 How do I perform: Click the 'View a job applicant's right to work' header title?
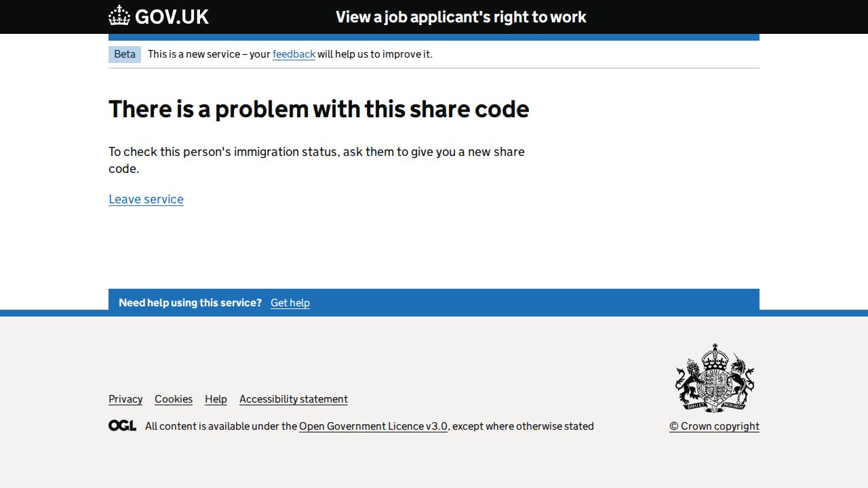461,17
